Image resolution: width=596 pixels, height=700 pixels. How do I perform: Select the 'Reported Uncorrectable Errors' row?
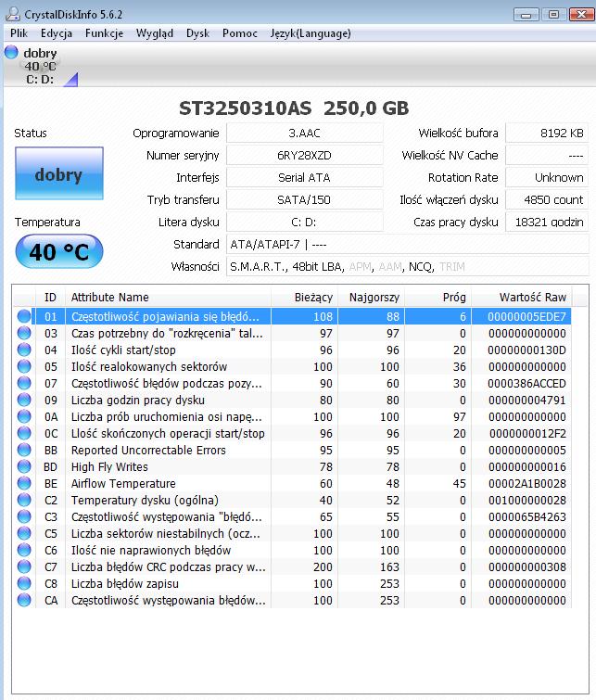[292, 450]
